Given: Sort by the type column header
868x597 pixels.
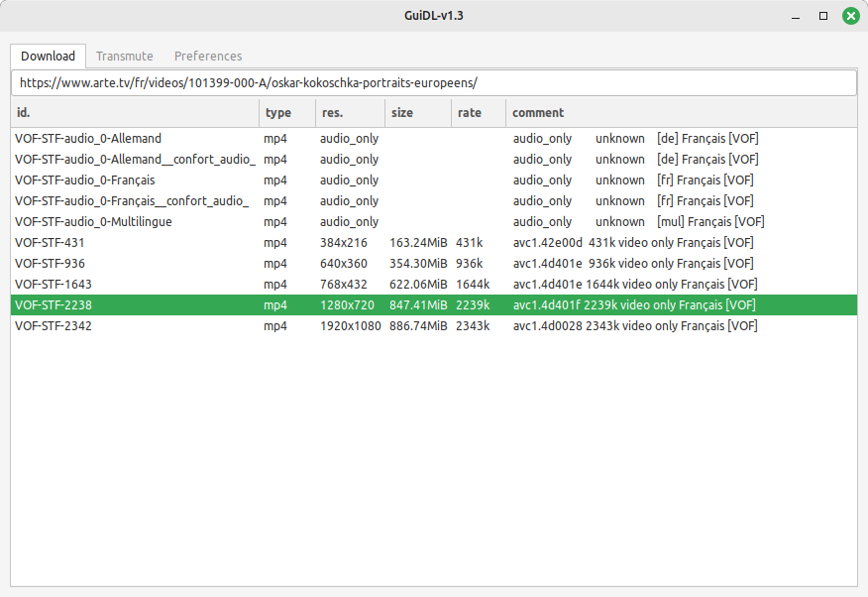Looking at the screenshot, I should 287,113.
